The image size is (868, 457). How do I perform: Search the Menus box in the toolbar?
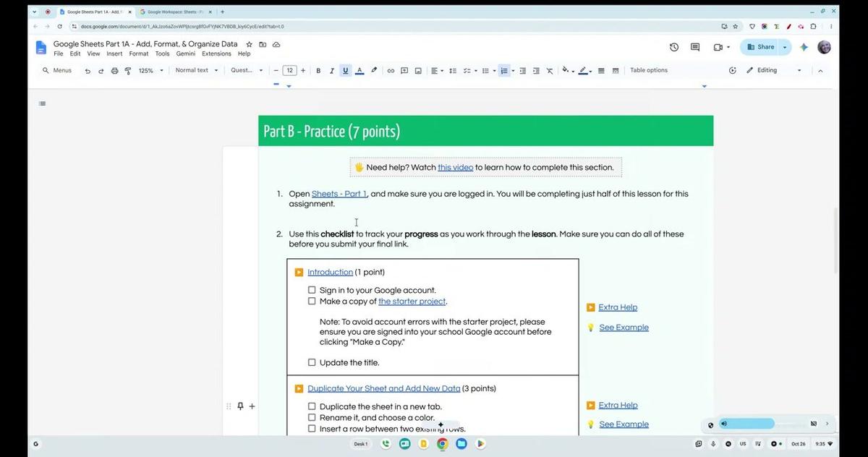[57, 71]
